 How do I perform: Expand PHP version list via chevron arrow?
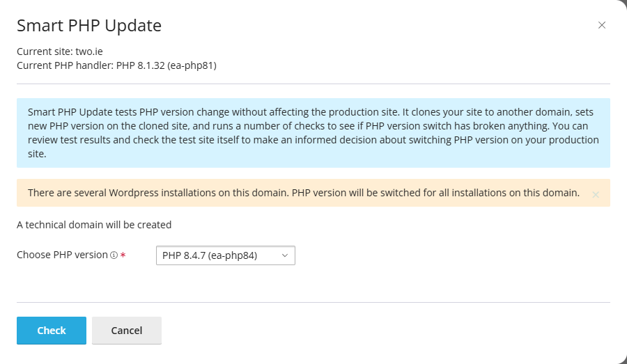click(x=285, y=255)
